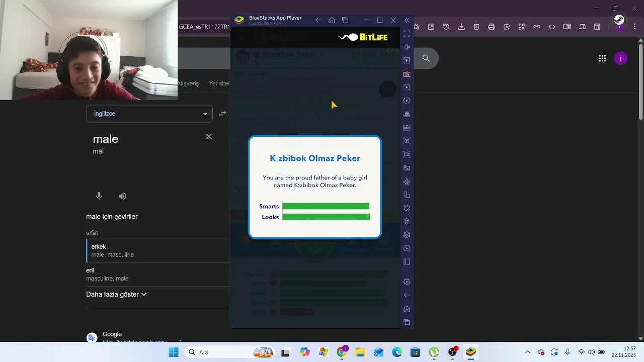Open BlueStacks media folder icon

[x=407, y=168]
